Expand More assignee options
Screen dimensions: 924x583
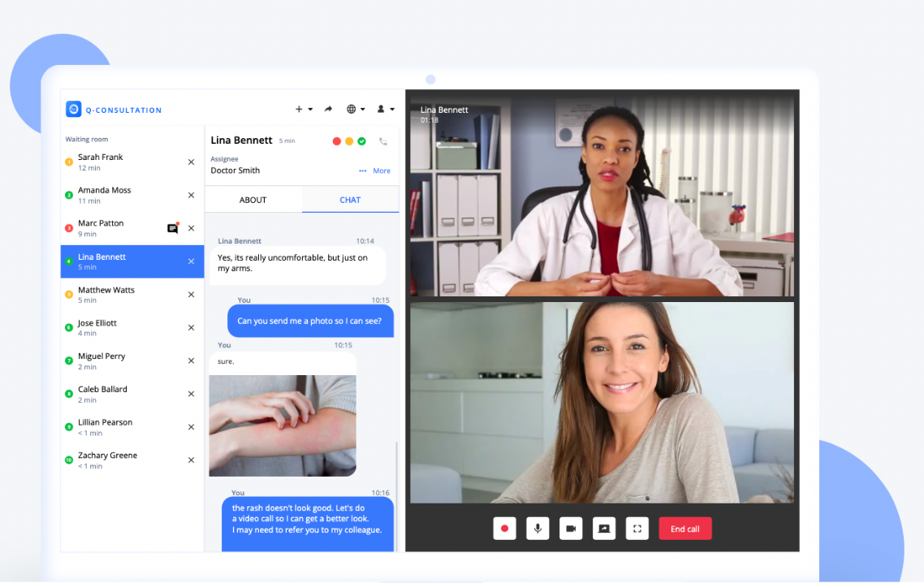coord(375,171)
